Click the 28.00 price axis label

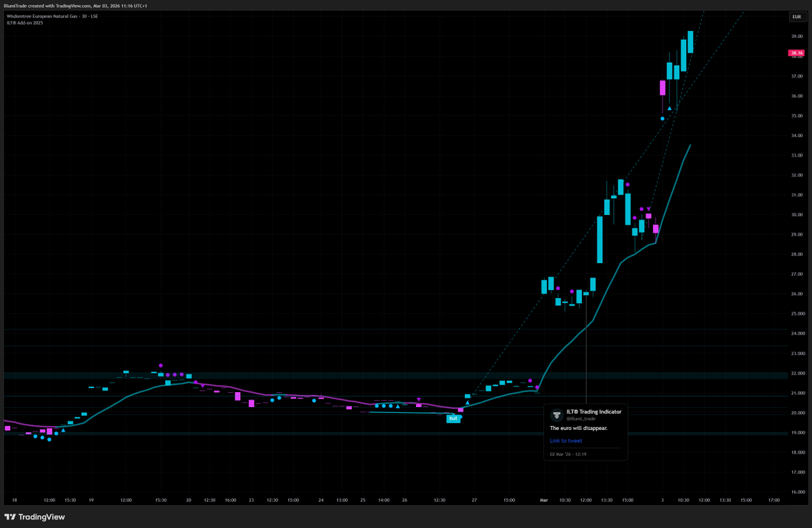796,254
